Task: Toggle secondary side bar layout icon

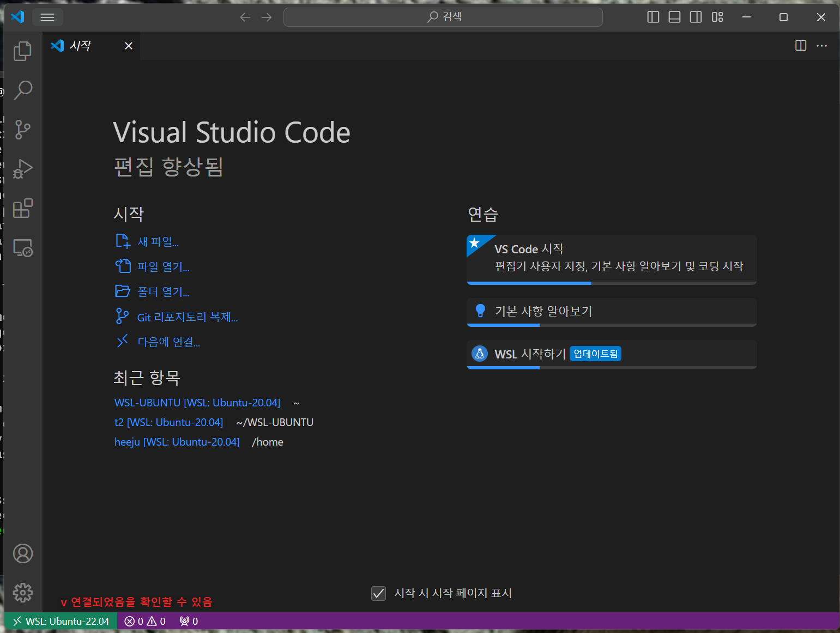Action: tap(696, 17)
